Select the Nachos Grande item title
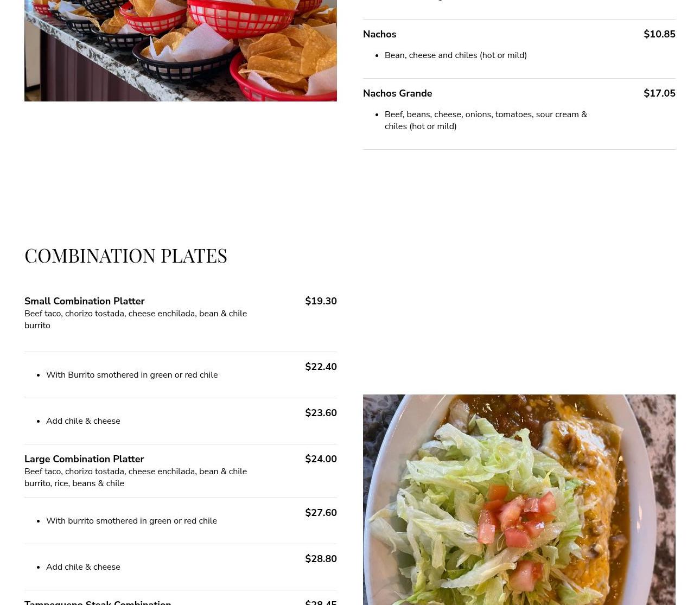 pyautogui.click(x=397, y=93)
